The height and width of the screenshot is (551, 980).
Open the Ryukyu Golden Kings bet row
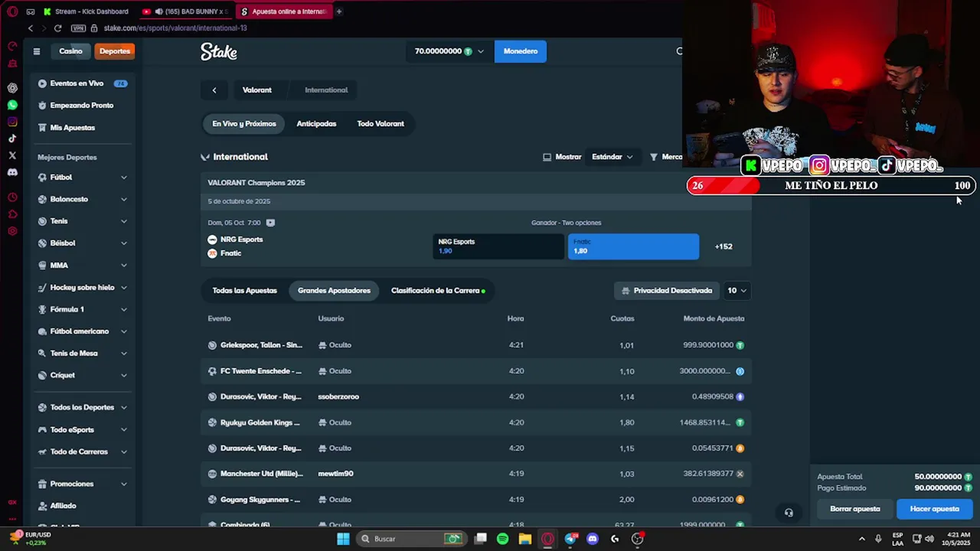(476, 422)
